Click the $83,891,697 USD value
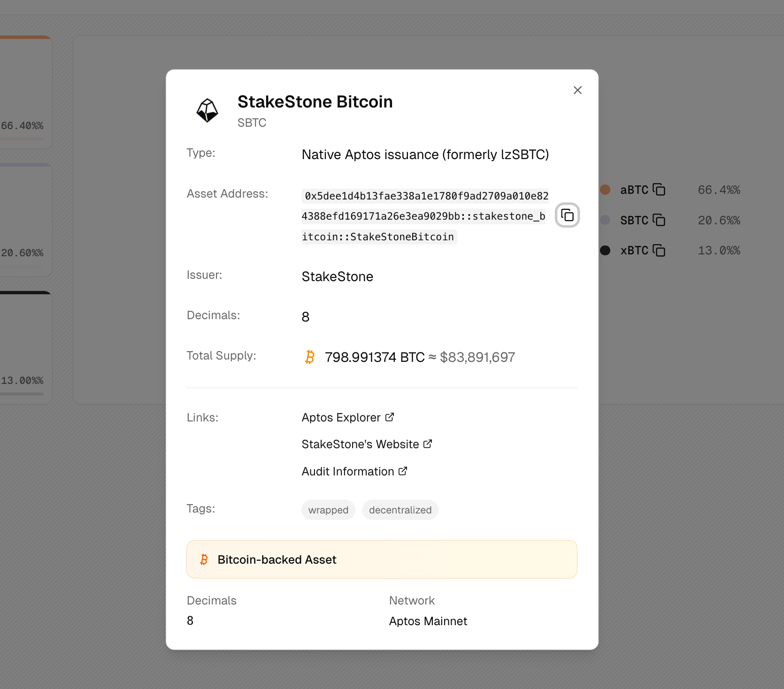This screenshot has height=689, width=784. tap(477, 357)
